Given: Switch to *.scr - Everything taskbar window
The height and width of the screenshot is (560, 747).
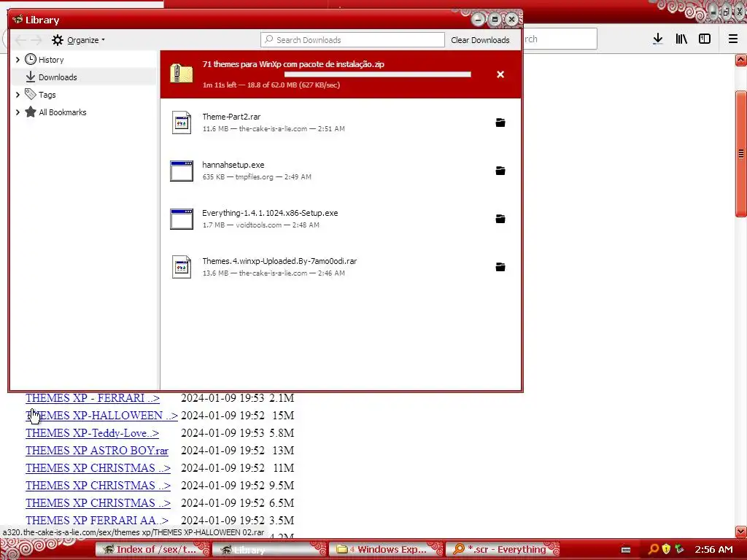Looking at the screenshot, I should 503,550.
